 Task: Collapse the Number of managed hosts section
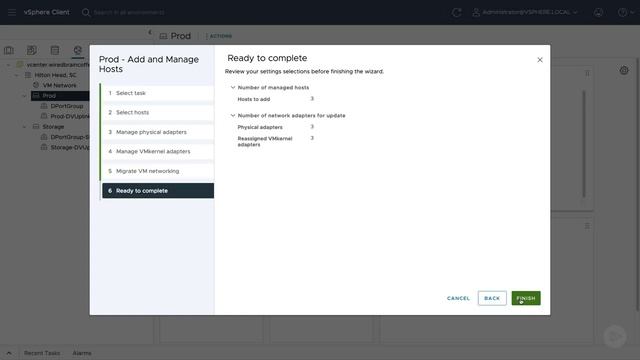pyautogui.click(x=233, y=87)
